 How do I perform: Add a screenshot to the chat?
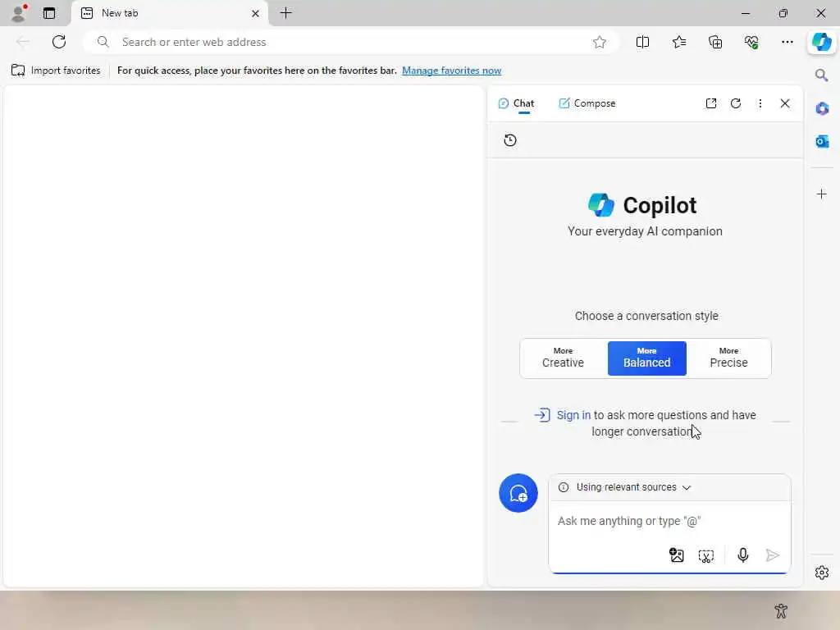[706, 555]
